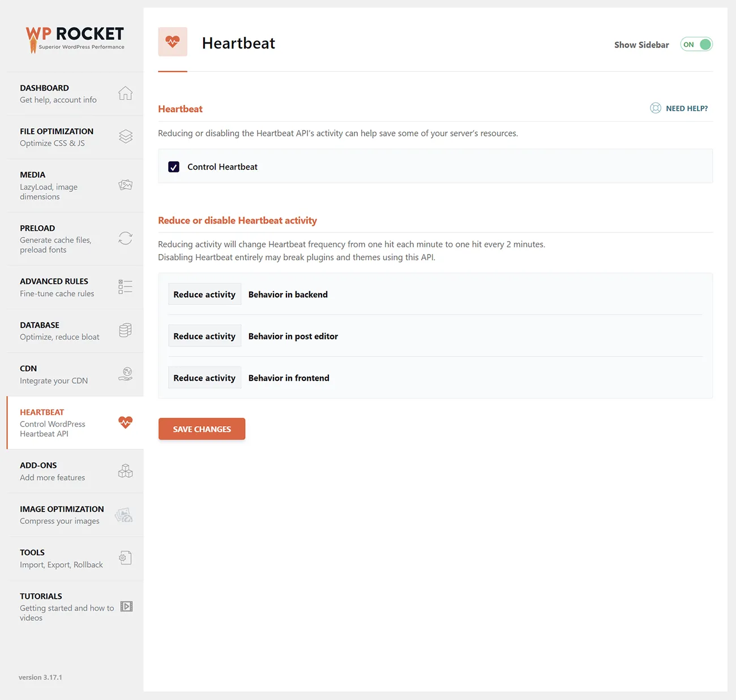Open Reduce activity dropdown for frontend
The width and height of the screenshot is (736, 700).
click(204, 378)
